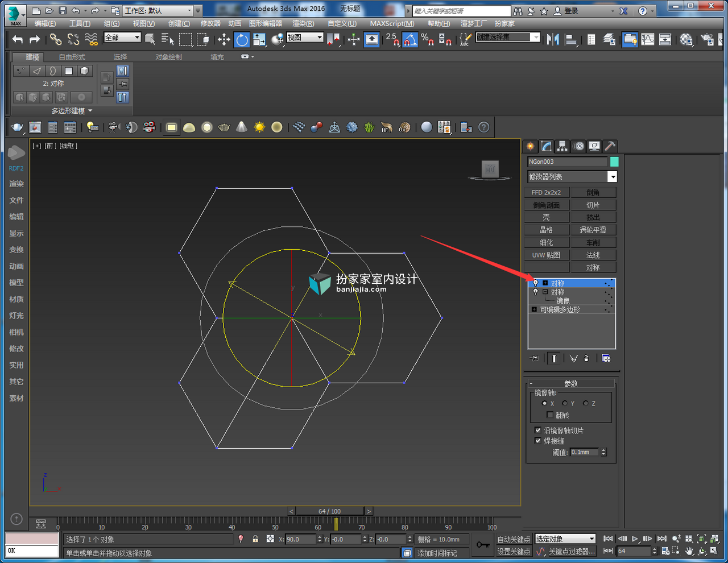This screenshot has width=728, height=563.
Task: Click the 自动关键点 button
Action: [x=514, y=539]
